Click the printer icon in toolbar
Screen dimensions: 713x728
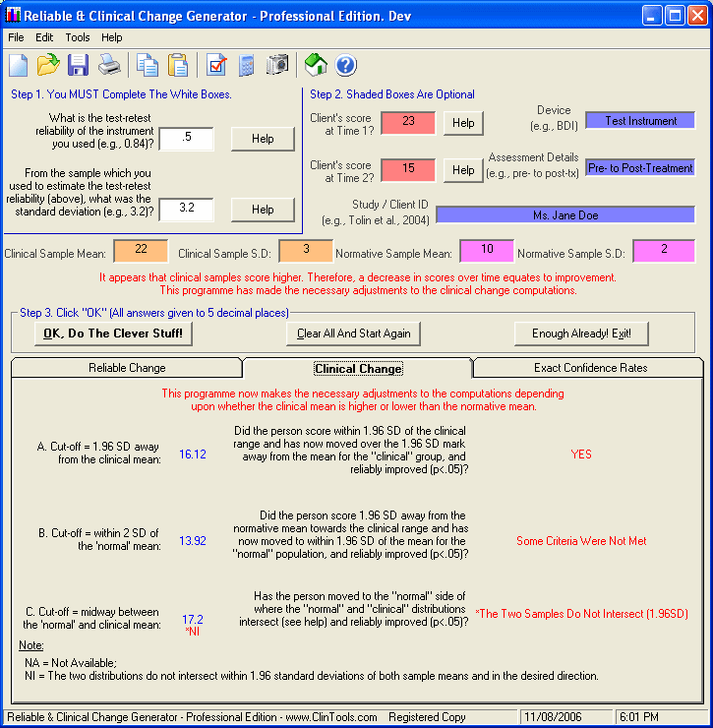pos(109,66)
